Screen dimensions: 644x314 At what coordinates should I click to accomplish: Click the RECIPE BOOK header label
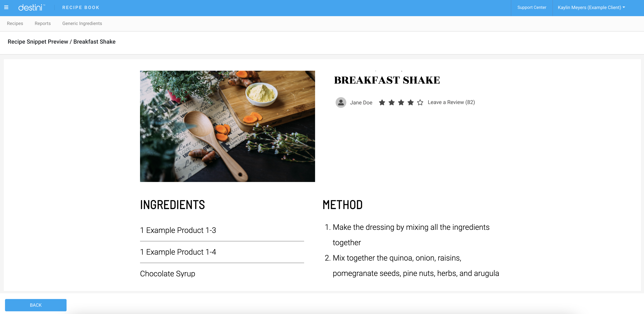[x=80, y=7]
